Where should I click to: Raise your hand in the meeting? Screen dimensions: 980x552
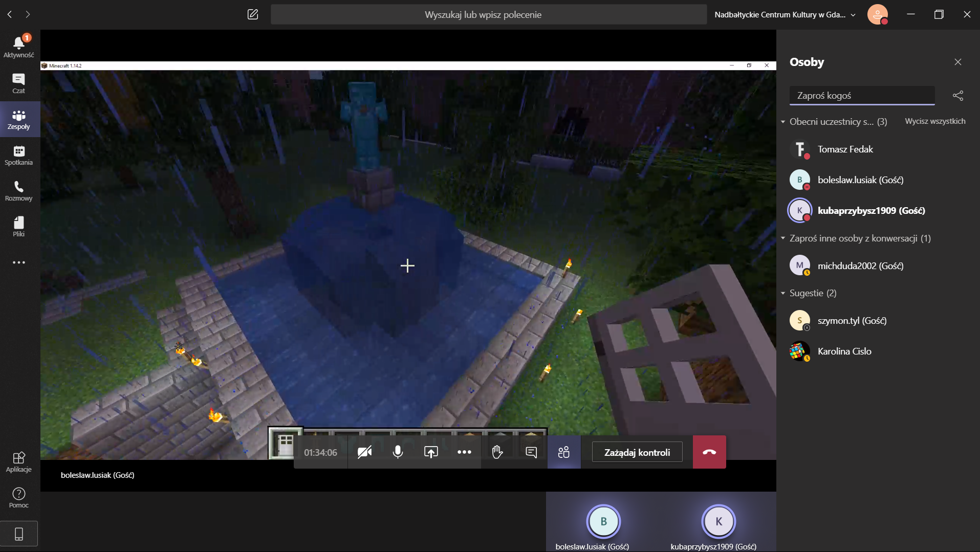point(497,452)
